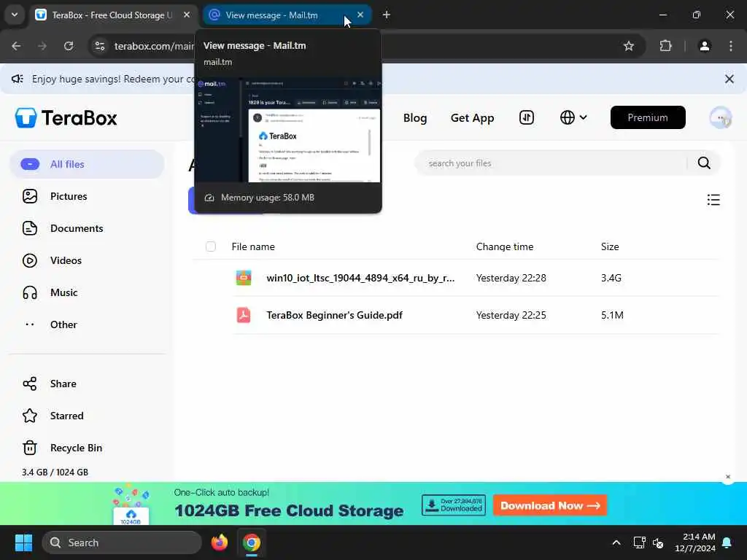
Task: Click the TeraBox logo
Action: 66,117
